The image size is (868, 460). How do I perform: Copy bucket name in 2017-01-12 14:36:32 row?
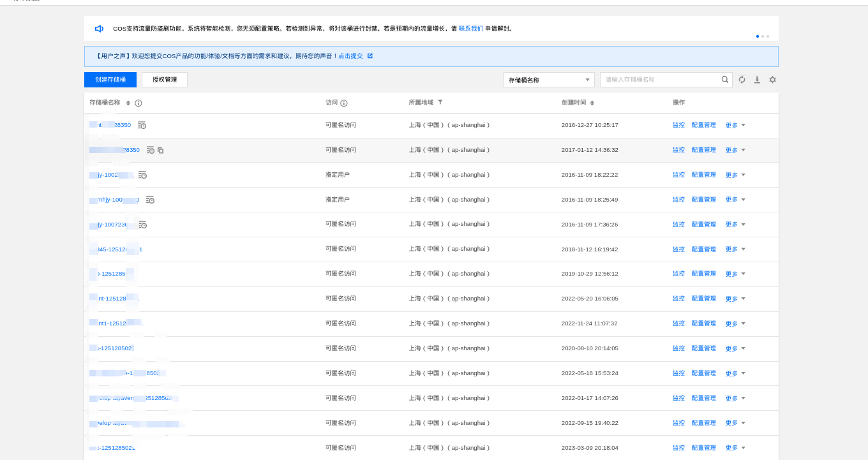(161, 151)
